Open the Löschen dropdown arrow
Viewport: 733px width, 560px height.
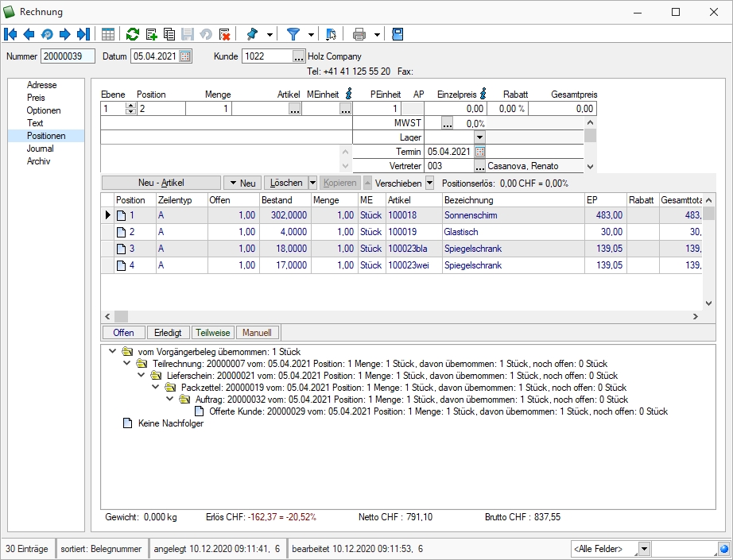[x=312, y=183]
